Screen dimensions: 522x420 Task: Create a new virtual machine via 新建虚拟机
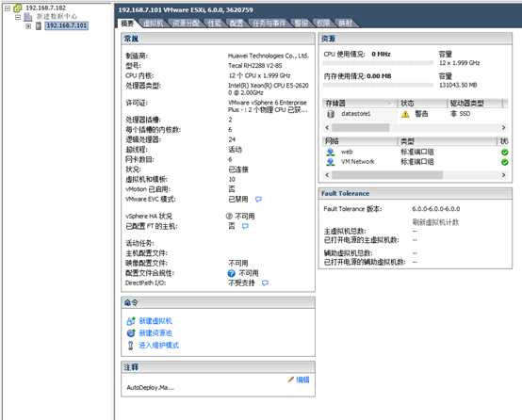pyautogui.click(x=155, y=321)
